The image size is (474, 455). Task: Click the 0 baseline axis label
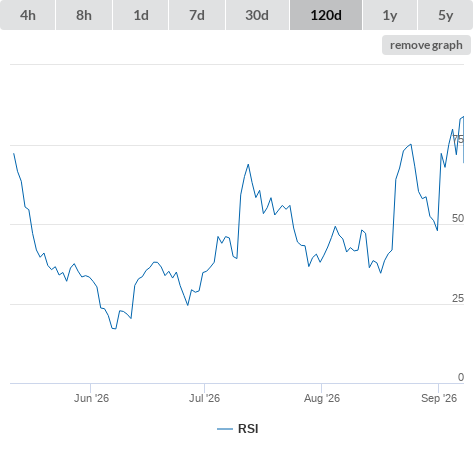[x=461, y=377]
